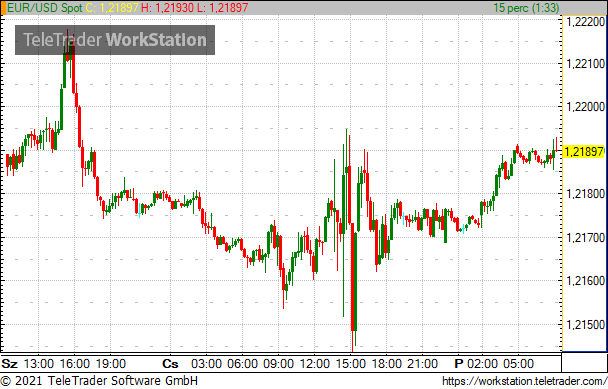Click the TeleTrader WorkStation watermark logo
The image size is (608, 389).
(115, 40)
